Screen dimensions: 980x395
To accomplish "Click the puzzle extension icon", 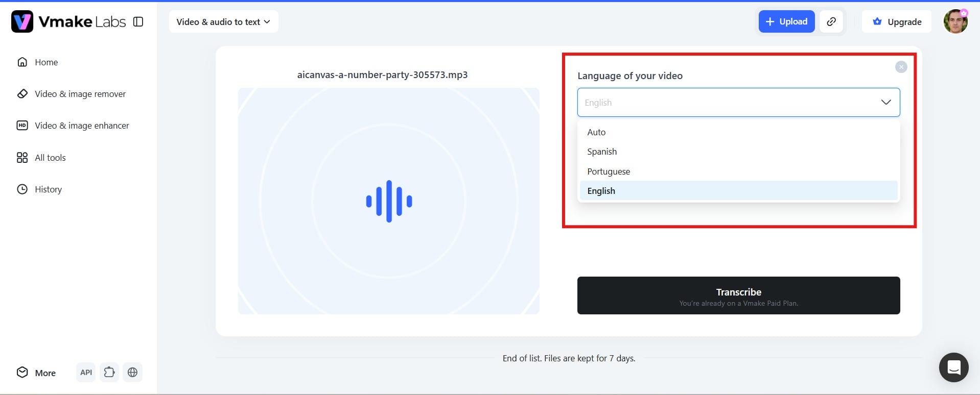I will click(109, 373).
